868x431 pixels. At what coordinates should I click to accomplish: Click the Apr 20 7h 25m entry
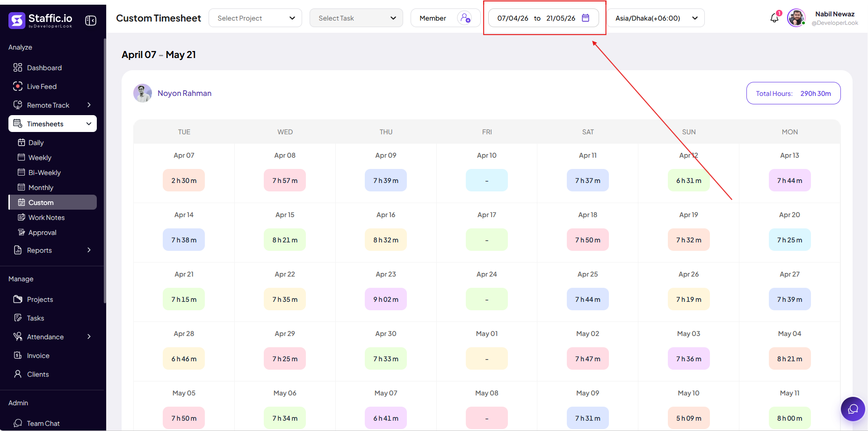tap(790, 240)
